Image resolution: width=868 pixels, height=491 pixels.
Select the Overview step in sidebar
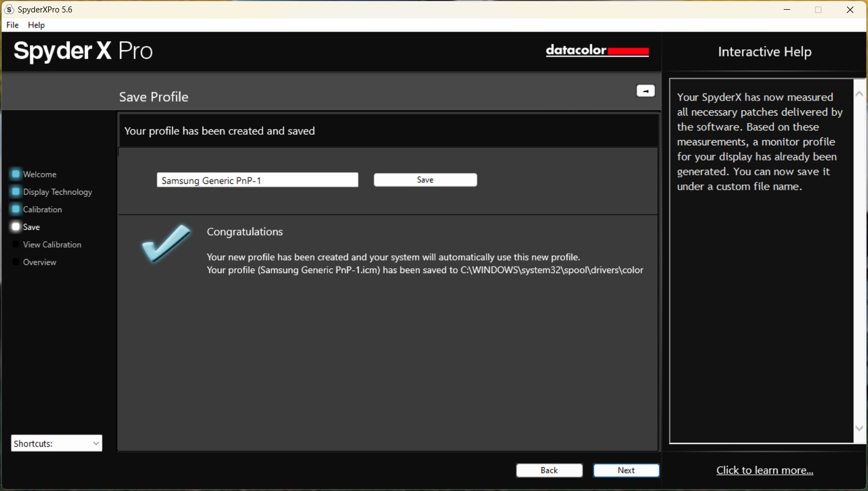point(39,262)
